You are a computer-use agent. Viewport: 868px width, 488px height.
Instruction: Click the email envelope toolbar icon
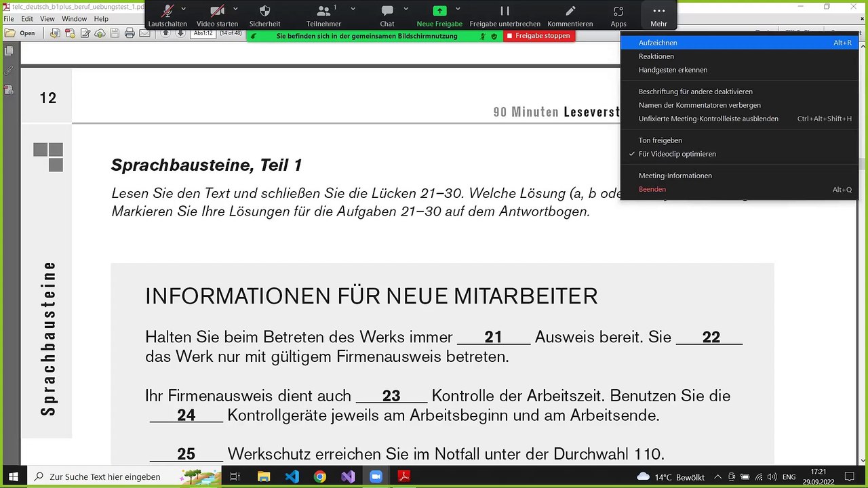[144, 33]
